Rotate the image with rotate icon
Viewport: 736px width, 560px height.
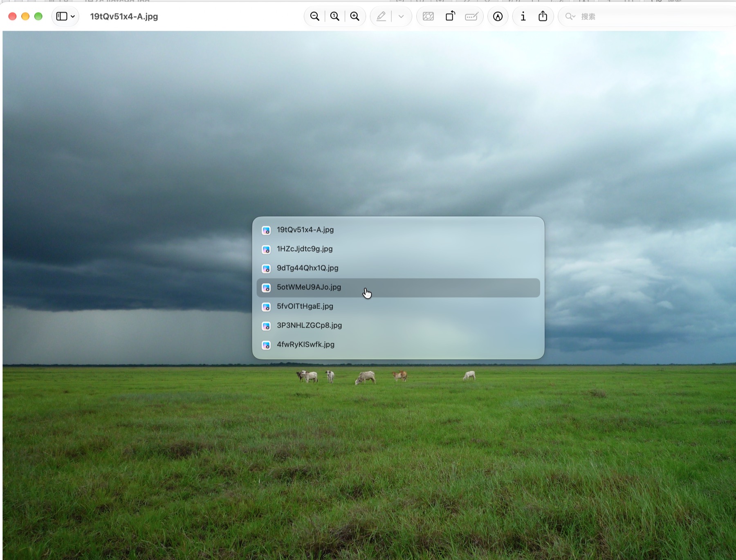pyautogui.click(x=450, y=16)
